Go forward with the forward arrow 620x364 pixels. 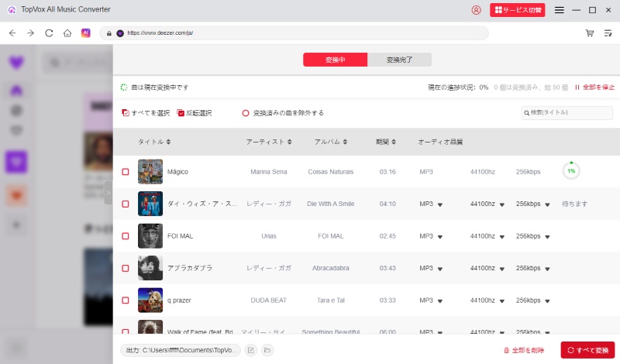[x=30, y=33]
